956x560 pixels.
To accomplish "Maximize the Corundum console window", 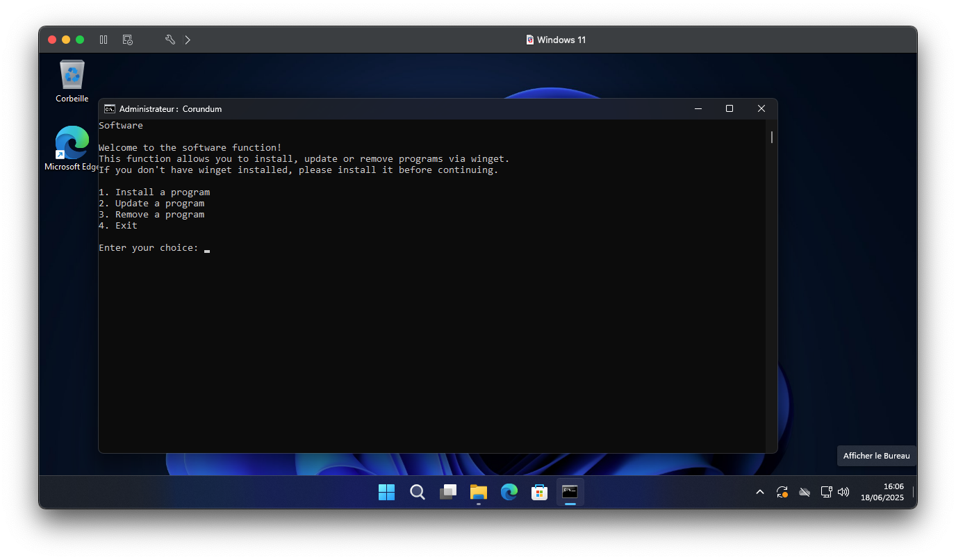I will click(730, 108).
